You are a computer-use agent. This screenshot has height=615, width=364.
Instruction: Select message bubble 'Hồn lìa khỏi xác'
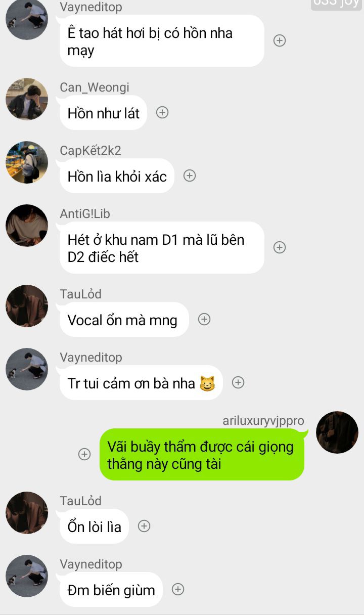pyautogui.click(x=117, y=175)
